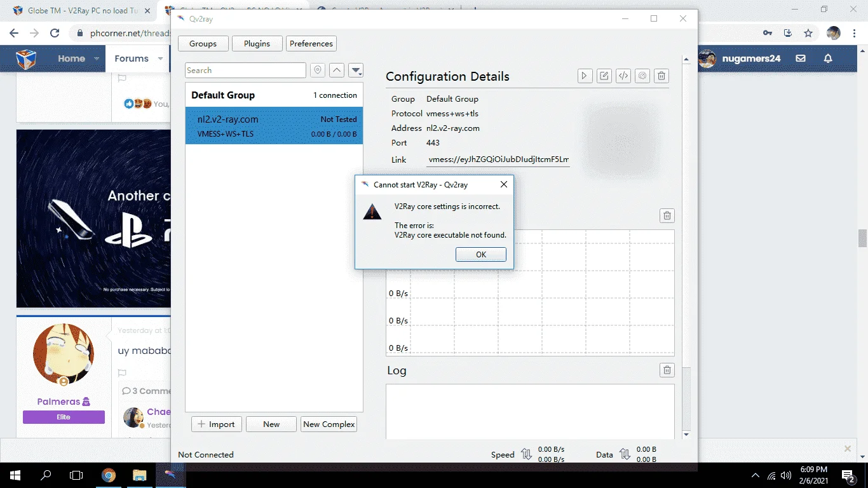868x488 pixels.
Task: Click the Import button
Action: (x=217, y=424)
